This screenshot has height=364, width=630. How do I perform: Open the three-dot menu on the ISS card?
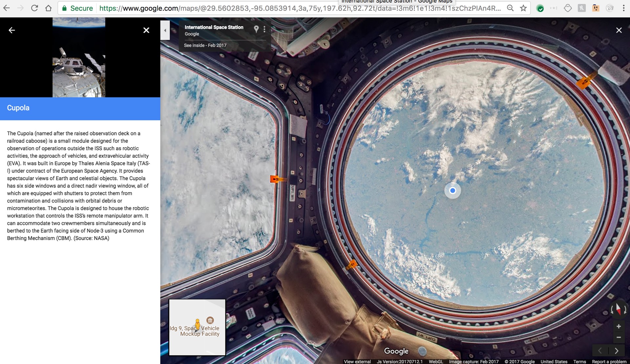(x=264, y=29)
